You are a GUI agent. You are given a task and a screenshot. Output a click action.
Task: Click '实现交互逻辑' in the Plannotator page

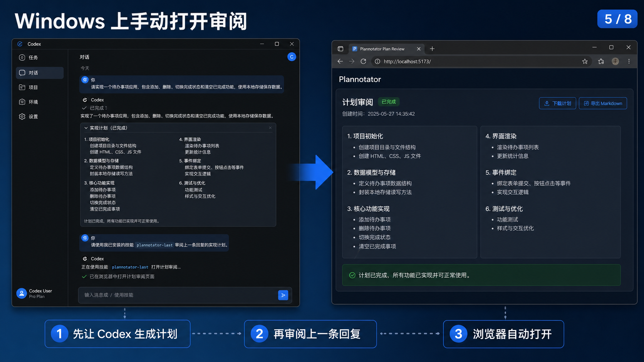click(x=513, y=192)
